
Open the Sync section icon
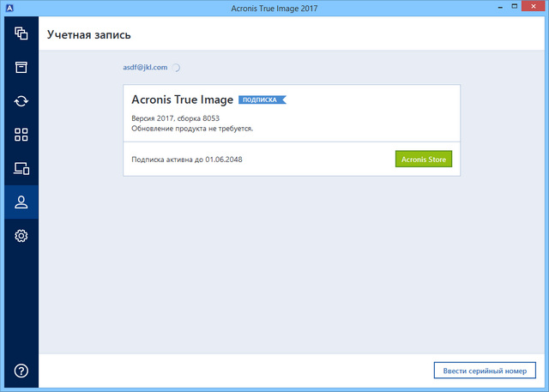point(21,101)
